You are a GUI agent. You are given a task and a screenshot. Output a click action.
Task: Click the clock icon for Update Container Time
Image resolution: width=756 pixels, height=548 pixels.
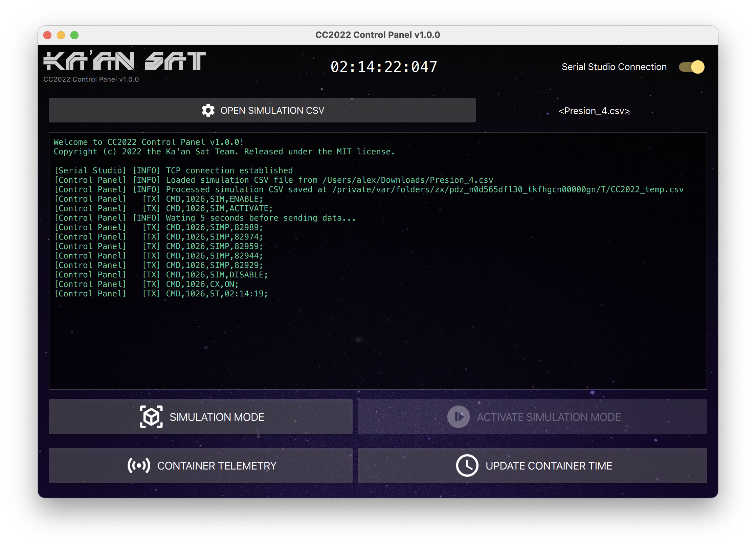point(467,465)
